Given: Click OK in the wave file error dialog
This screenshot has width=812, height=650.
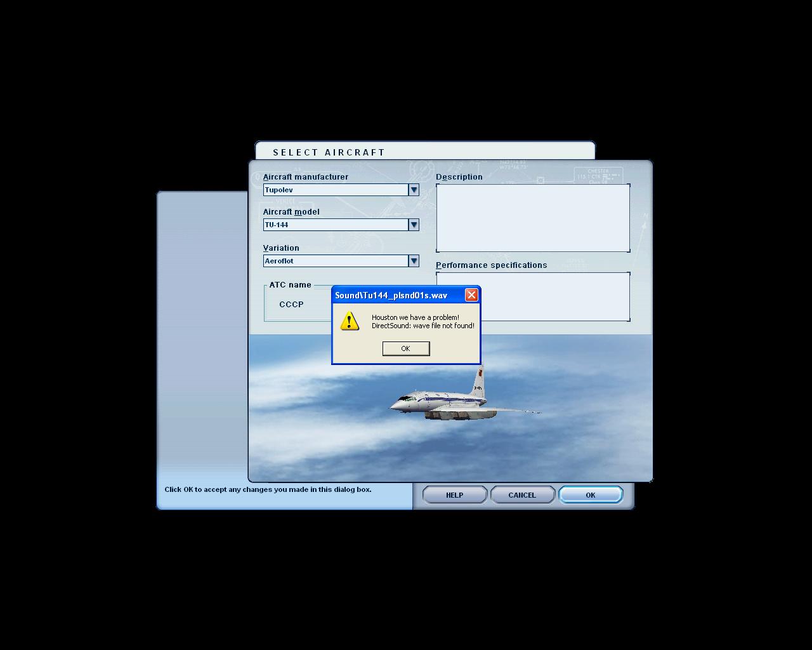Looking at the screenshot, I should [x=406, y=348].
